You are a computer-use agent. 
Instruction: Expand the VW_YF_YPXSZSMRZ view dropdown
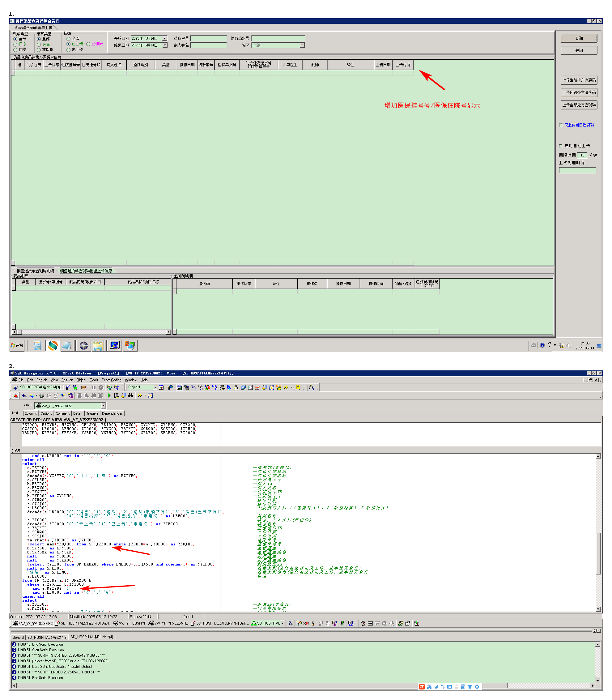[x=103, y=406]
